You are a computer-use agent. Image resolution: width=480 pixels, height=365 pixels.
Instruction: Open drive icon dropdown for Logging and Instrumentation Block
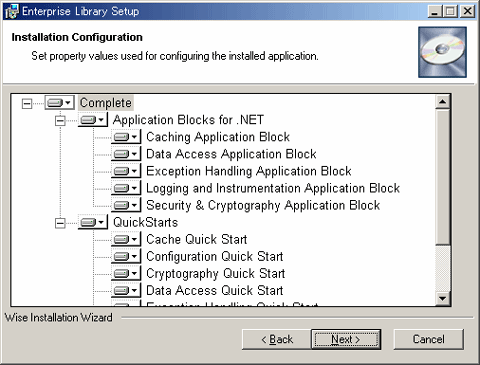coord(126,188)
